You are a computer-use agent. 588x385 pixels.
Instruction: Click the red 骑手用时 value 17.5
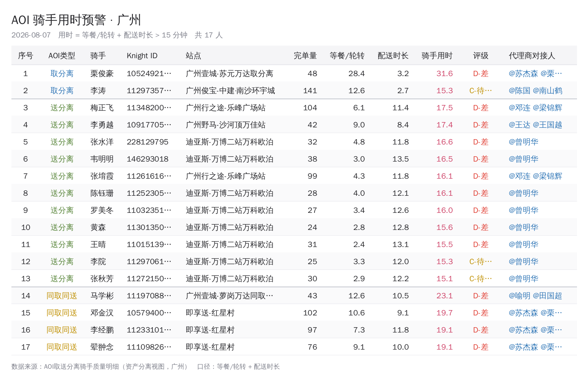(445, 108)
